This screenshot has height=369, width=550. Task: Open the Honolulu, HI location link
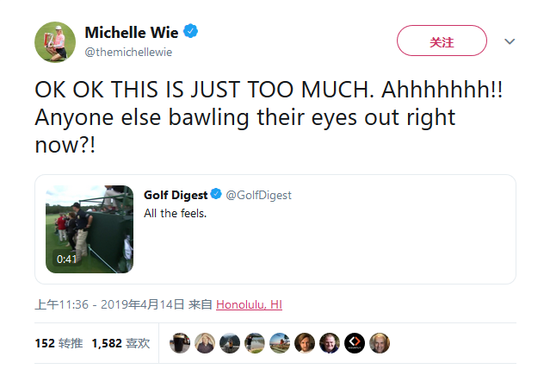click(249, 304)
